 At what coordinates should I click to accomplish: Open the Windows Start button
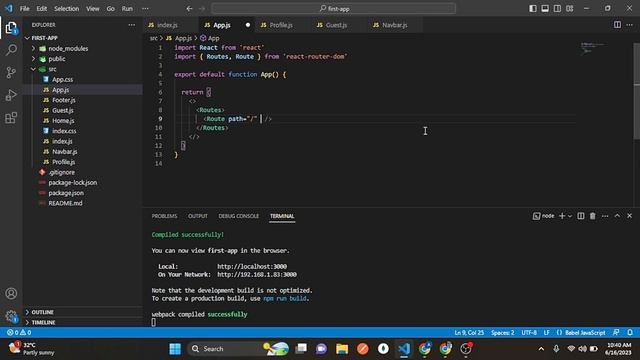click(x=175, y=349)
